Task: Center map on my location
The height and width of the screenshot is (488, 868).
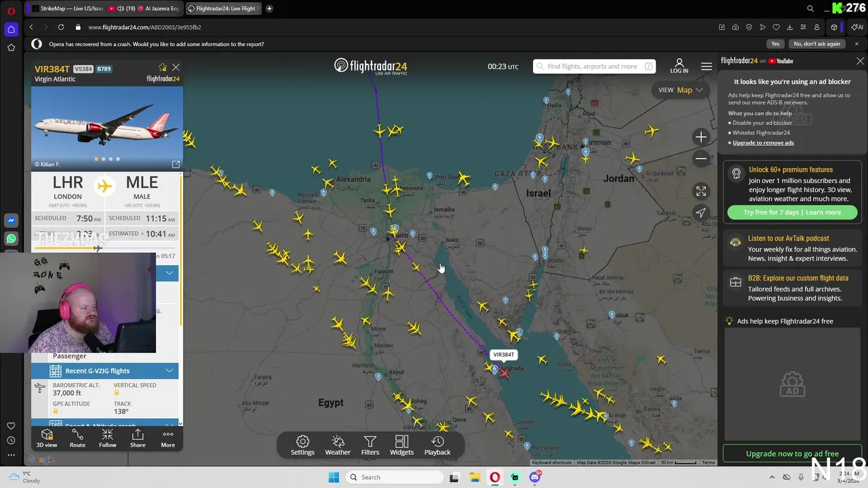Action: (701, 213)
